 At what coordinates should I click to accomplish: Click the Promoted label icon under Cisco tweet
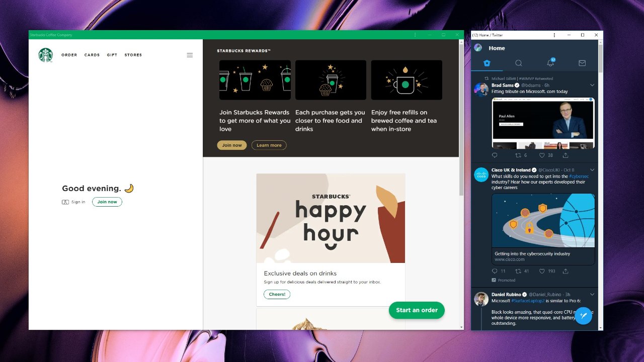click(494, 280)
